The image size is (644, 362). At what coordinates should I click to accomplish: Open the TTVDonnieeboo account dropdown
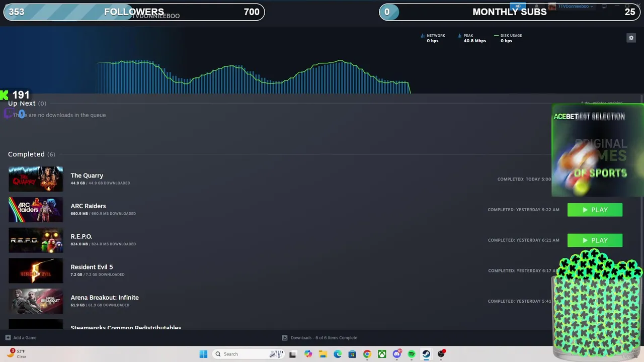[x=571, y=7]
